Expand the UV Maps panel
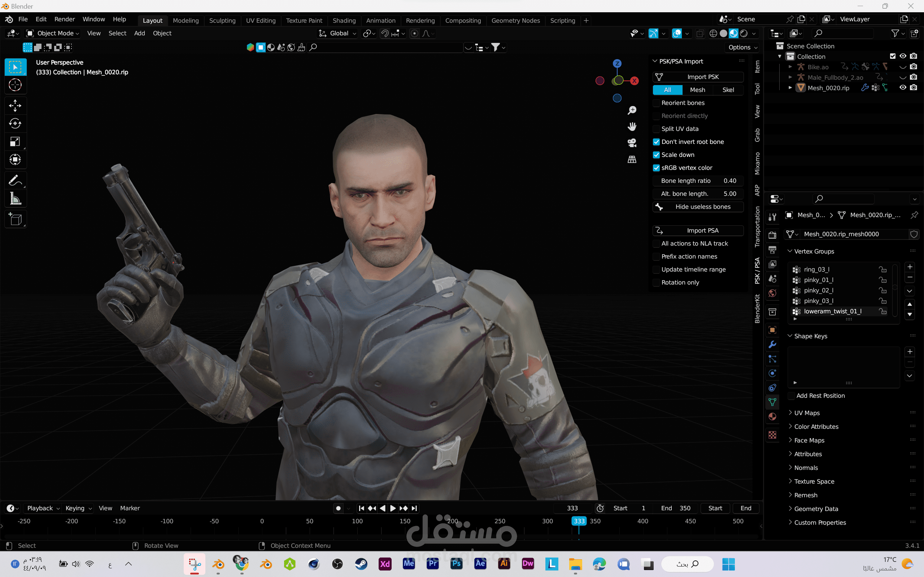The height and width of the screenshot is (577, 924). pyautogui.click(x=806, y=413)
